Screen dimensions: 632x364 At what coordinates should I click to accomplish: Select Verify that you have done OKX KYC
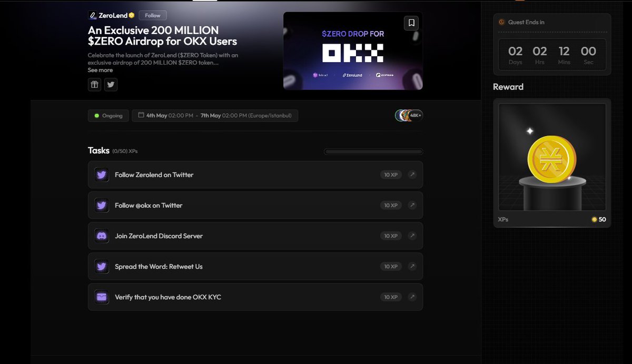[x=168, y=297]
